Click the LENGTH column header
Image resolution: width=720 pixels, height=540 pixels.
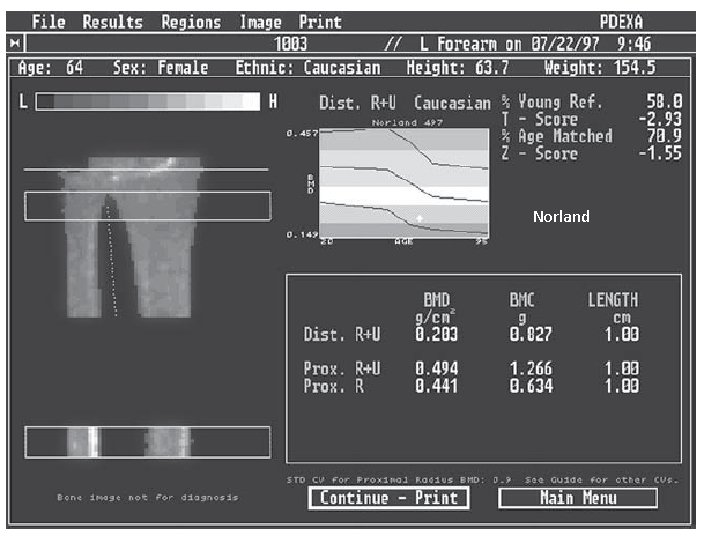613,300
